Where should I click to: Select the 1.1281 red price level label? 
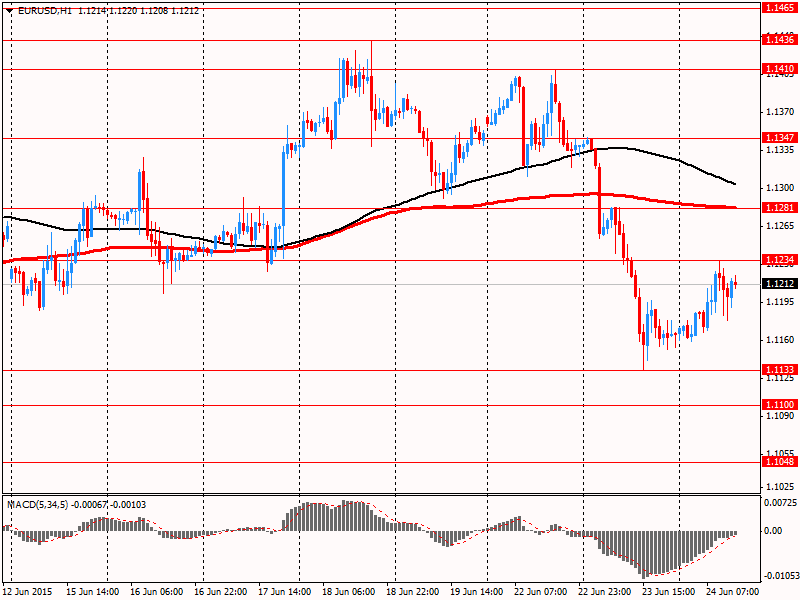pyautogui.click(x=779, y=207)
